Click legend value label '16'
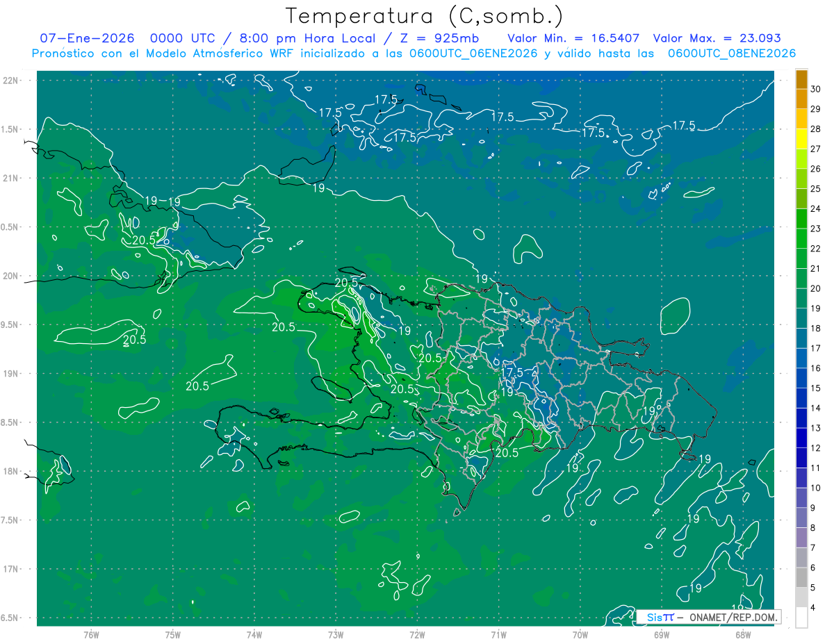This screenshot has height=644, width=834. coord(816,368)
